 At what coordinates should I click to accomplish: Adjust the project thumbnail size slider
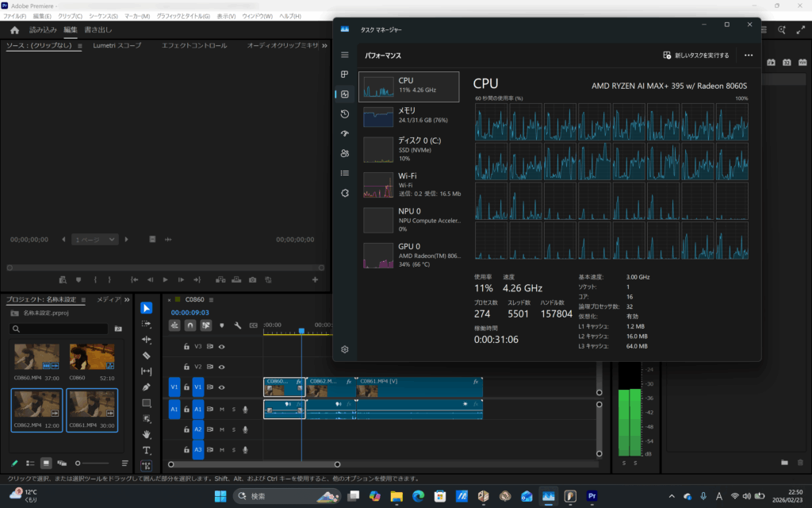pyautogui.click(x=78, y=463)
